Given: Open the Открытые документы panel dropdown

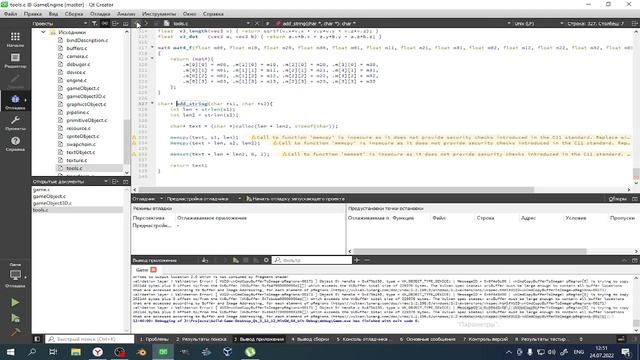Looking at the screenshot, I should click(70, 181).
